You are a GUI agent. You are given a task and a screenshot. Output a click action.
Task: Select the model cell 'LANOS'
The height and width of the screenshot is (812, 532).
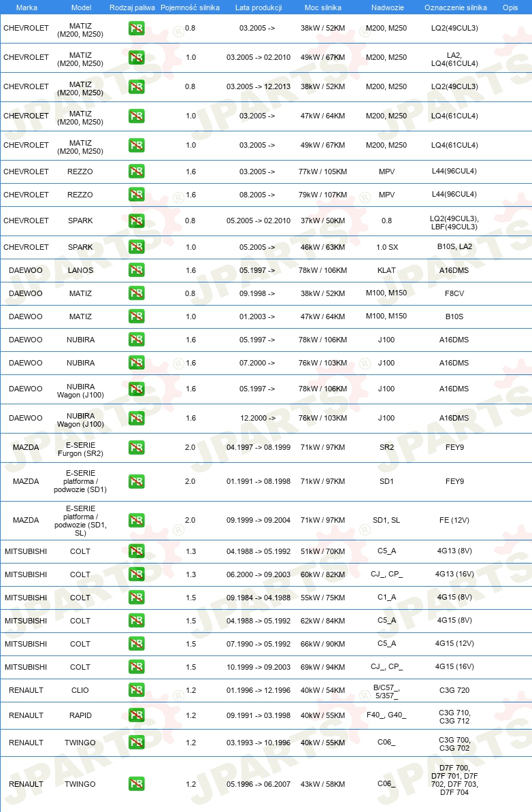pos(80,270)
